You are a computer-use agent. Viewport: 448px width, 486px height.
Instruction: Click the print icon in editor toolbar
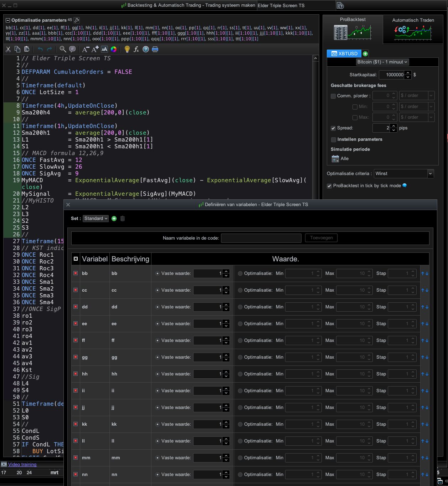155,49
